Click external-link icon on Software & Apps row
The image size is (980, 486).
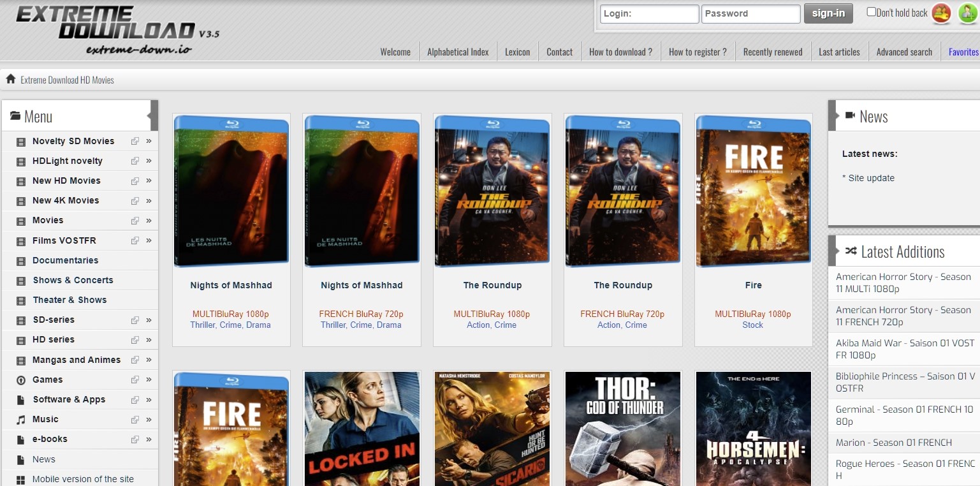point(135,400)
